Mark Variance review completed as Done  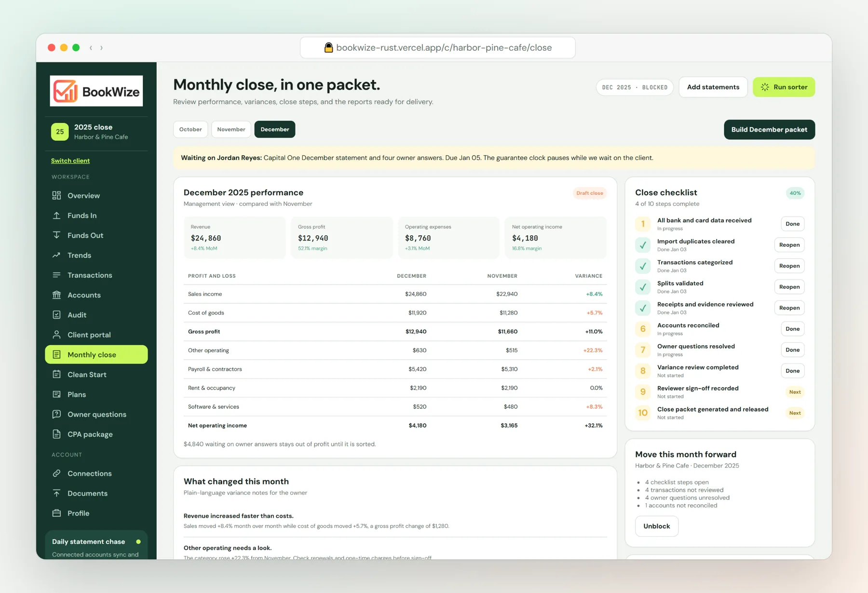tap(792, 371)
